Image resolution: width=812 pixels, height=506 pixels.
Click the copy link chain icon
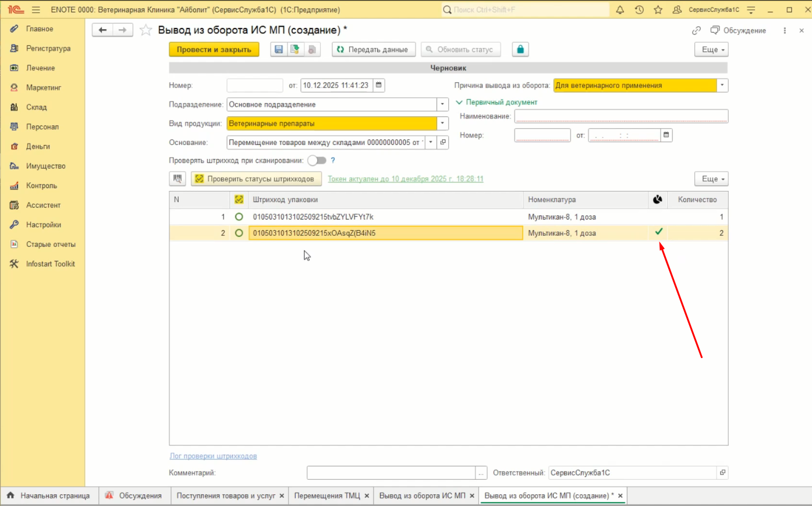click(696, 30)
